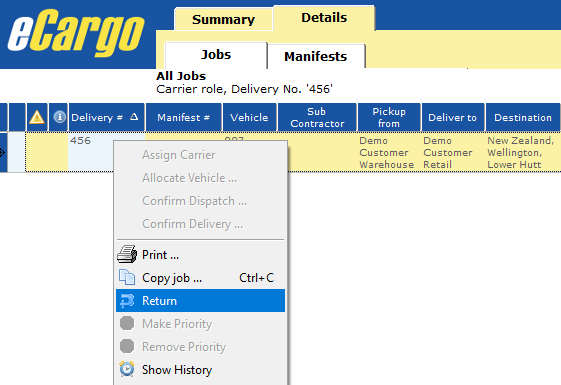Viewport: 561px width, 385px height.
Task: Click Allocate Vehicle ... menu entry
Action: [x=200, y=178]
